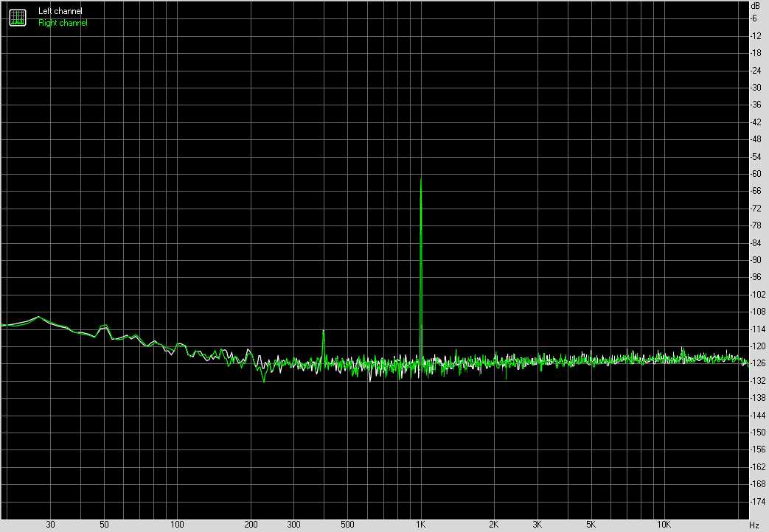This screenshot has height=532, width=769.
Task: Click the -156 dB scale label
Action: point(758,449)
